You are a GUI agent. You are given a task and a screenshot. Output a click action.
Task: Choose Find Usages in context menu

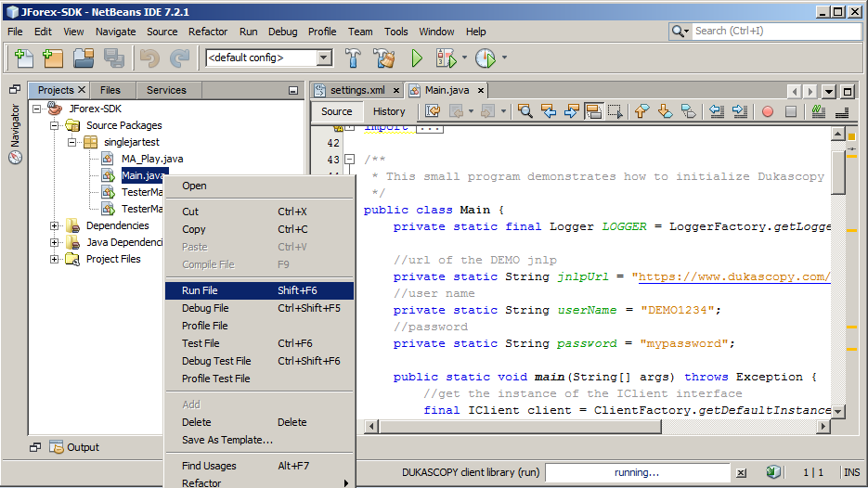tap(259, 466)
